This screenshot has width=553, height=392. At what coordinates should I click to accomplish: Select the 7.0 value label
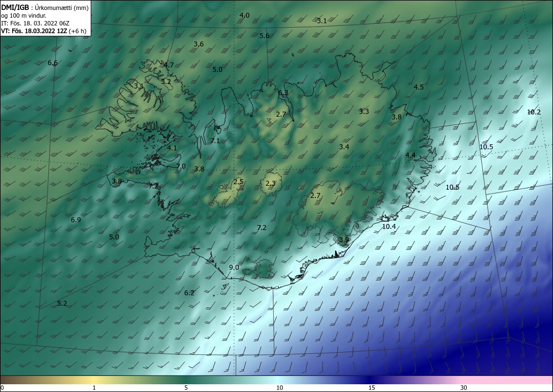(181, 166)
